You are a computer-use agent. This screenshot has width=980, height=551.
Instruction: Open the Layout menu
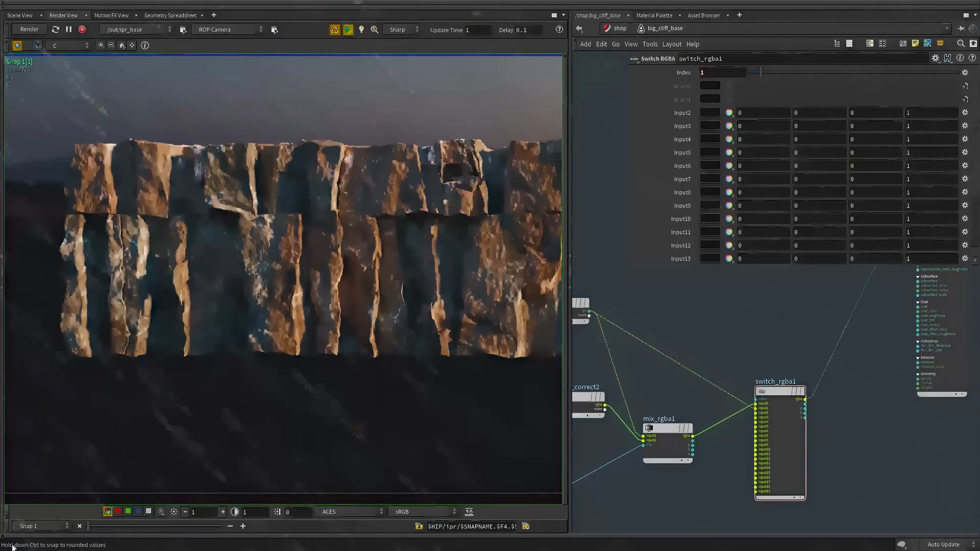pos(671,44)
